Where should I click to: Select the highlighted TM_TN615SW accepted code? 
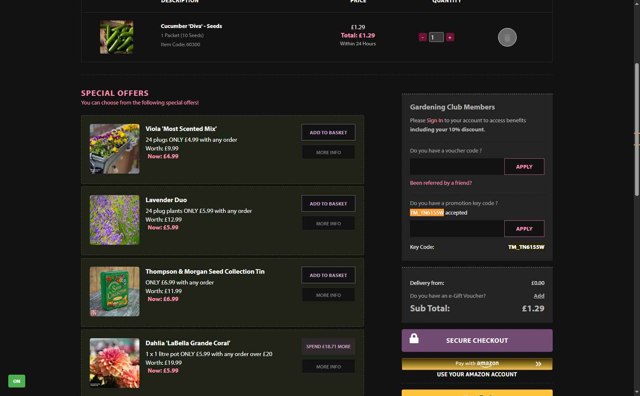pyautogui.click(x=427, y=213)
